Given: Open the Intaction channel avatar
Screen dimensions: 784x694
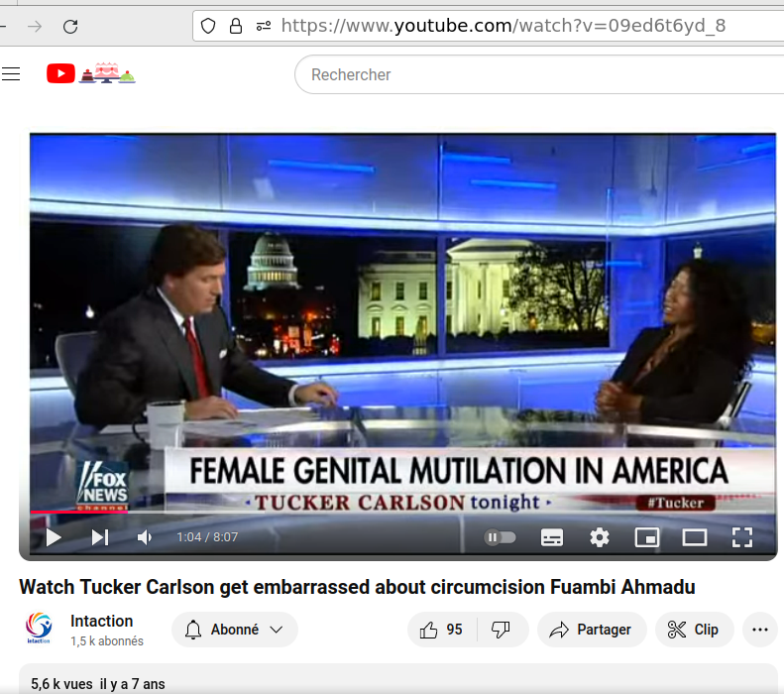Looking at the screenshot, I should (39, 628).
